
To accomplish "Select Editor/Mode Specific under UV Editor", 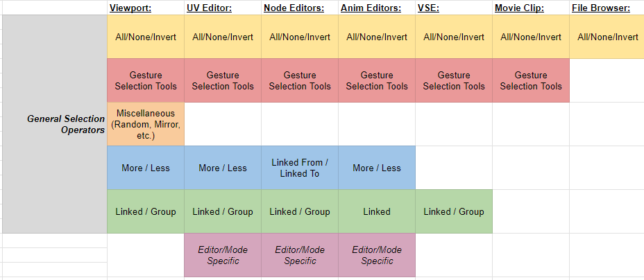I will click(x=223, y=255).
